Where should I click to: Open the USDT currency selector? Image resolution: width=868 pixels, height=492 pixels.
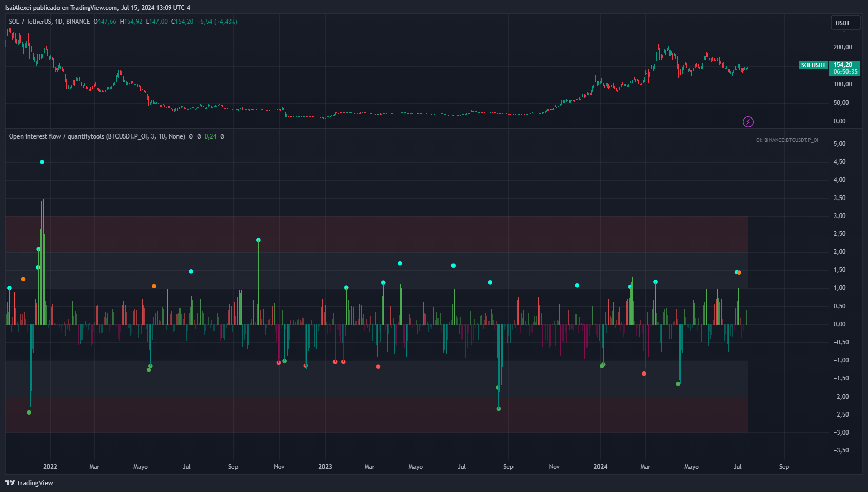coord(845,23)
